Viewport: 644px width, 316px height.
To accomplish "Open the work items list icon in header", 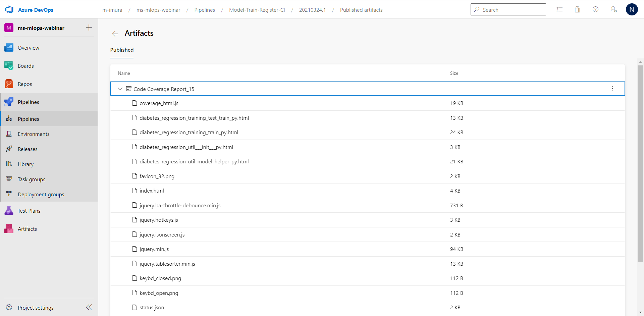I will (x=559, y=9).
